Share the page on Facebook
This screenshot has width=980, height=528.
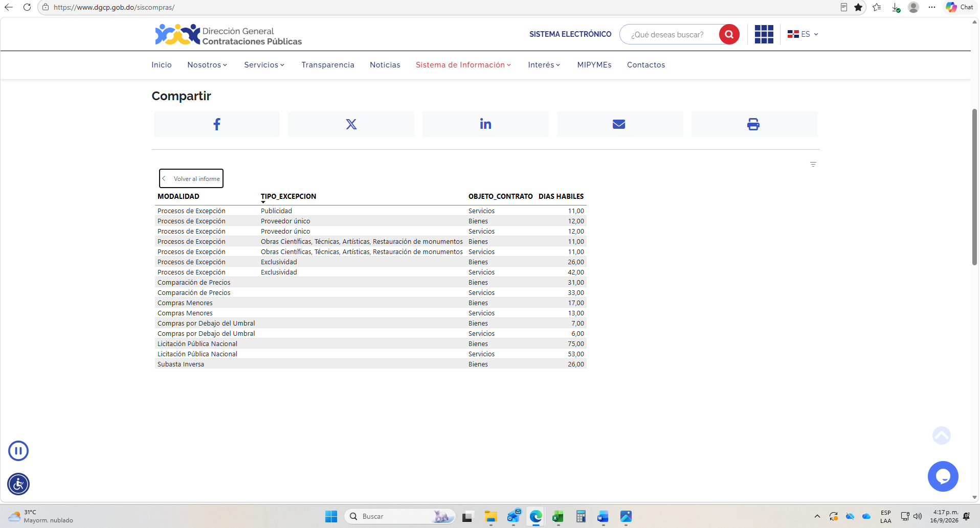click(x=217, y=124)
